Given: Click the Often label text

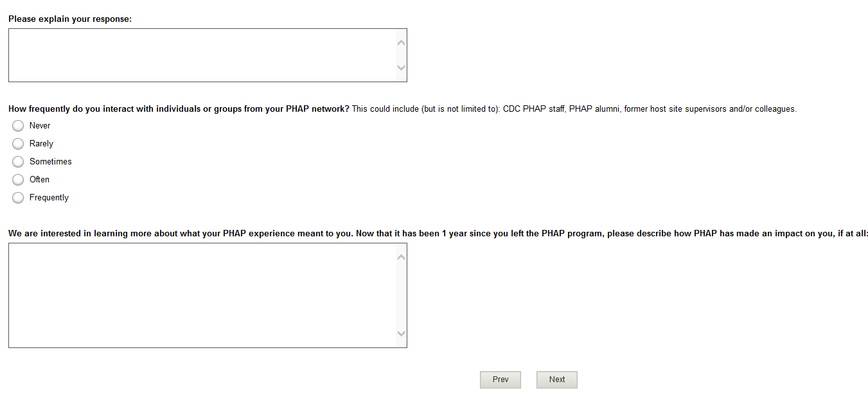Looking at the screenshot, I should click(39, 180).
